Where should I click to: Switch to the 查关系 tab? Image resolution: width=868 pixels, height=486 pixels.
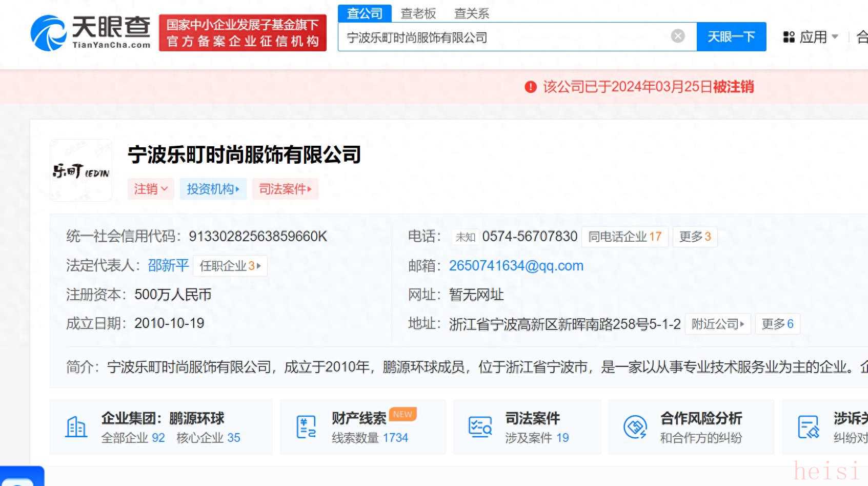point(471,13)
